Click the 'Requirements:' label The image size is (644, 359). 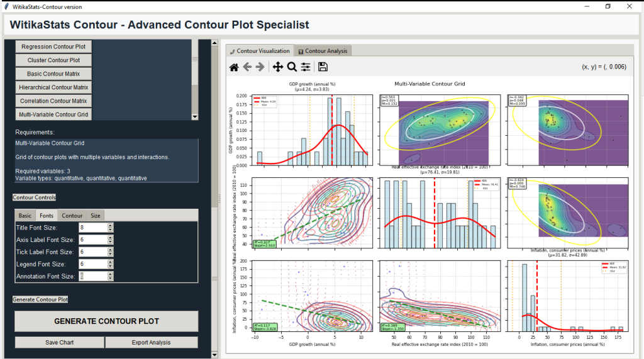coord(35,132)
